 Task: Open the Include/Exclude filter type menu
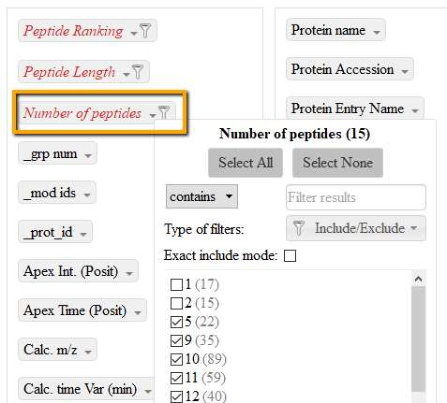click(356, 228)
